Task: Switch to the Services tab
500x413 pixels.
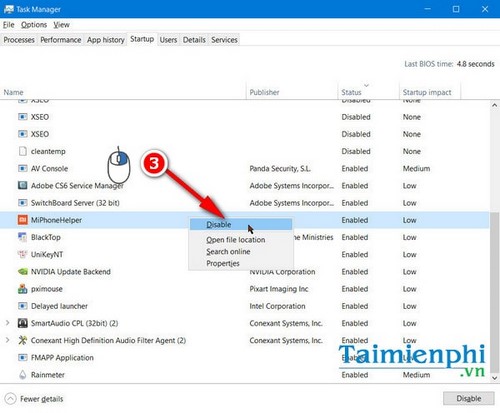Action: click(224, 40)
